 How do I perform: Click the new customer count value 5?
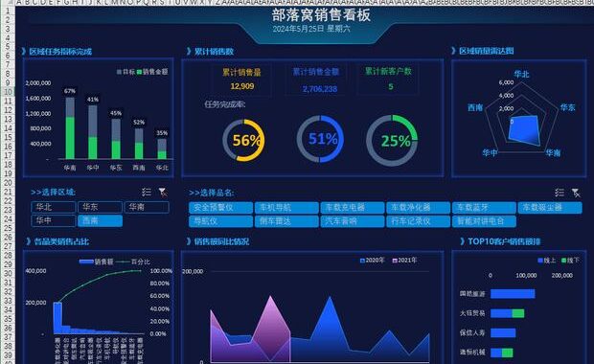tap(391, 87)
